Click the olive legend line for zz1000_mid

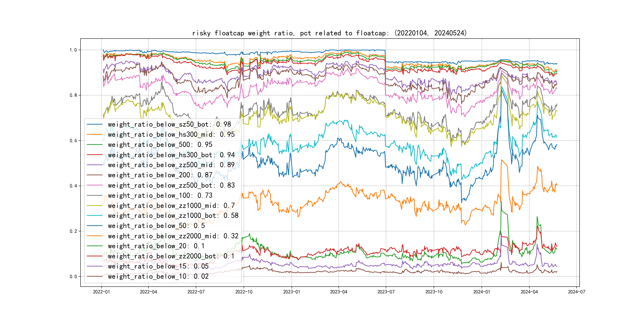pos(95,206)
